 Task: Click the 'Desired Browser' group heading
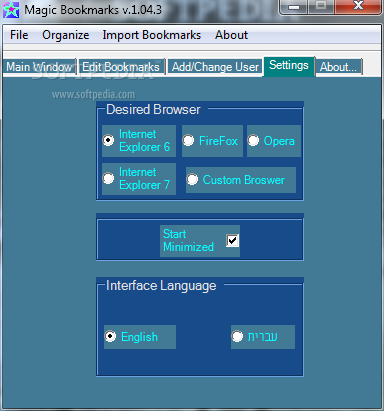coord(153,110)
